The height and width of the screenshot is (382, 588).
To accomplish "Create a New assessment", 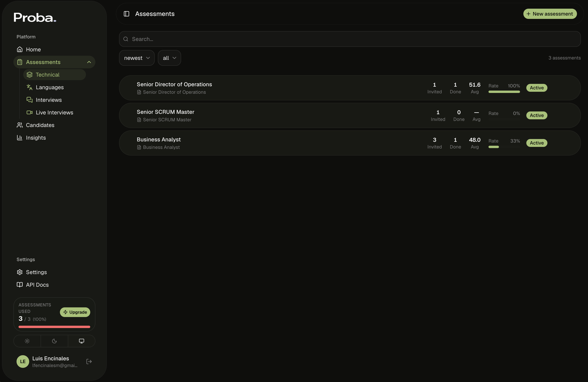I will pos(550,14).
